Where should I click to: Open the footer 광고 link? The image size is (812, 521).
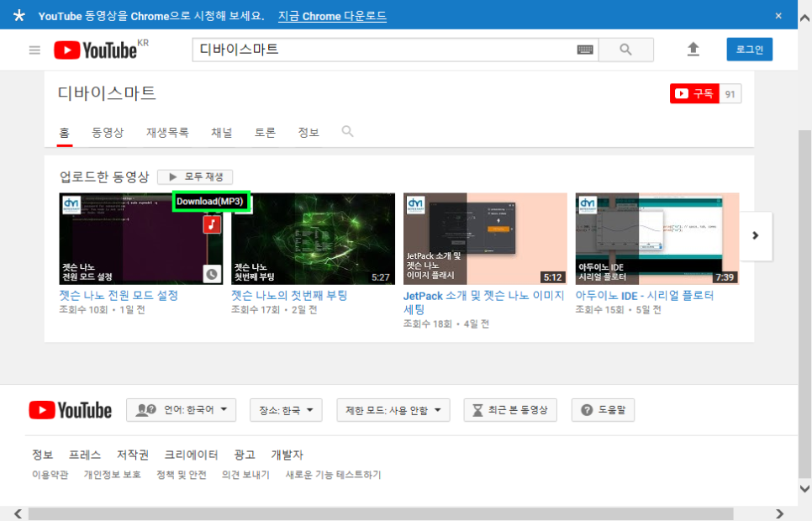(245, 455)
